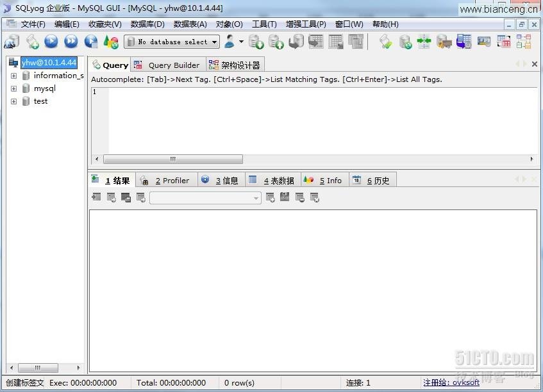Open a new query editor from the toolbar
The image size is (543, 392).
tap(32, 42)
